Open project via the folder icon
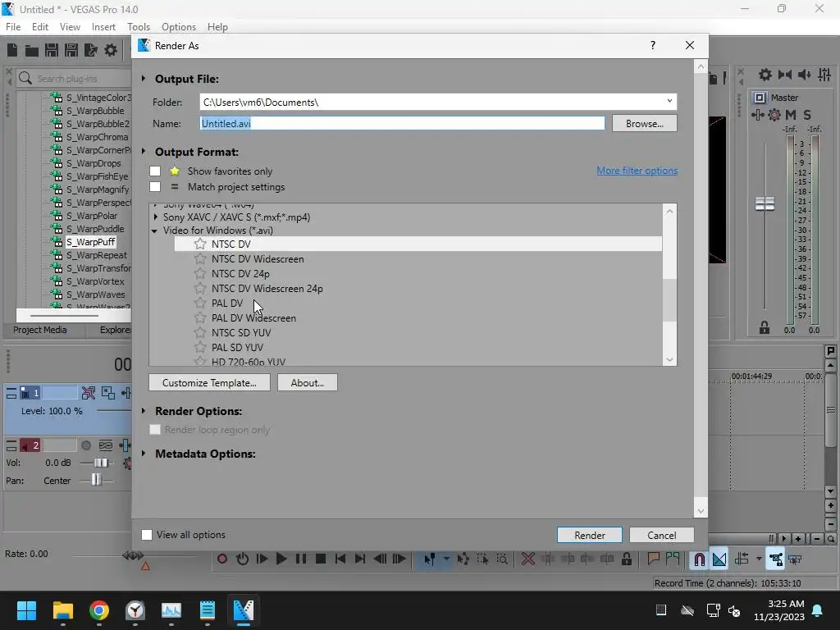The width and height of the screenshot is (840, 630). [32, 50]
